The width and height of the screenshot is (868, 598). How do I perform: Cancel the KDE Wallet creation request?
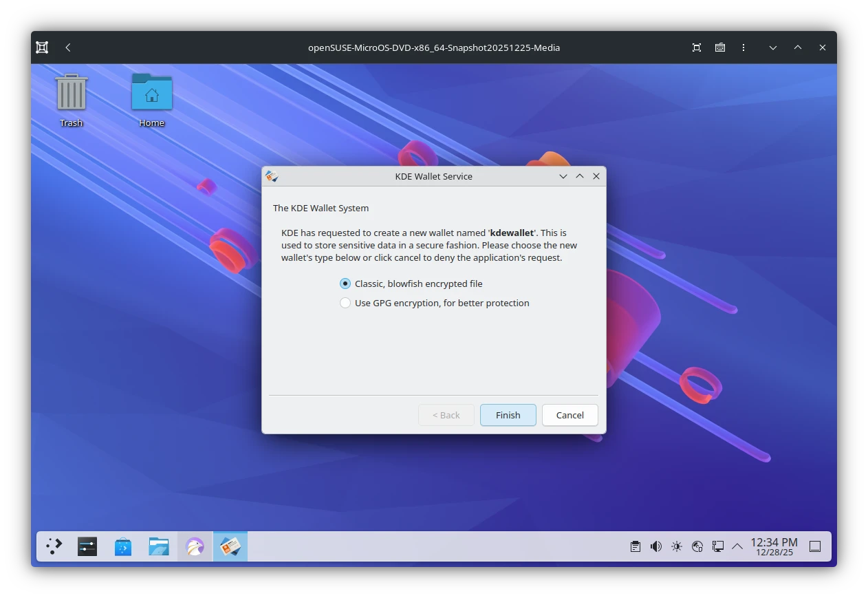(x=569, y=415)
